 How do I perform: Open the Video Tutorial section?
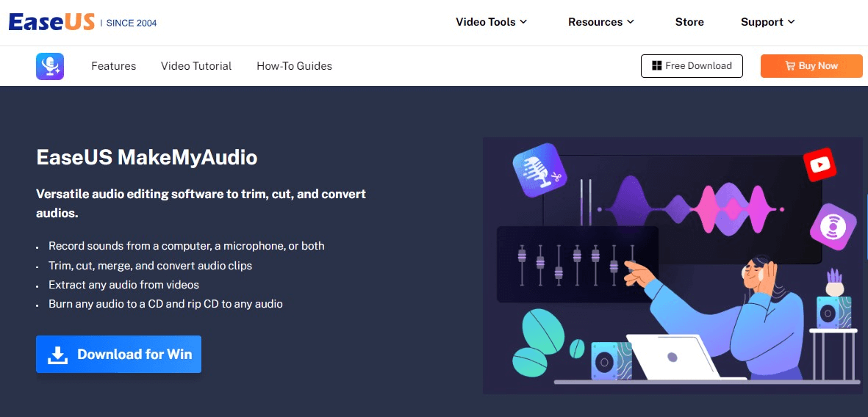[x=196, y=66]
